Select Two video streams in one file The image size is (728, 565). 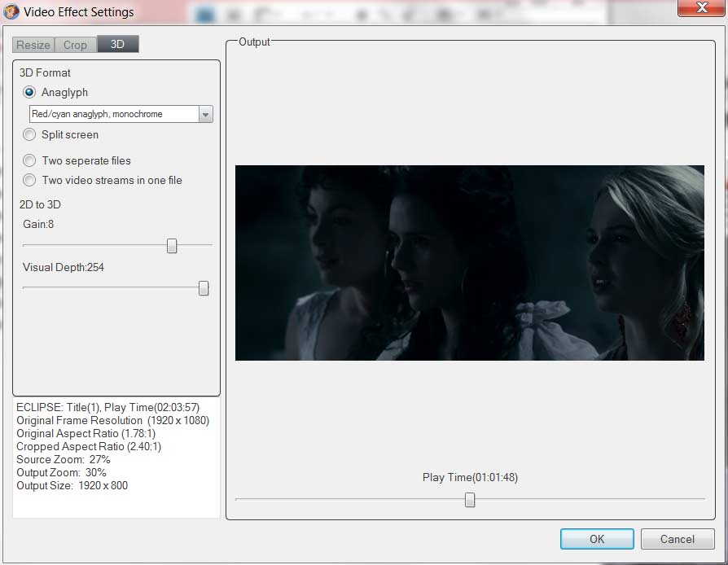point(29,180)
